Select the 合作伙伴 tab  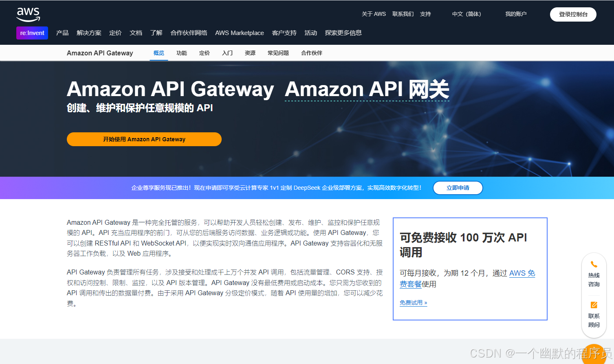[312, 53]
